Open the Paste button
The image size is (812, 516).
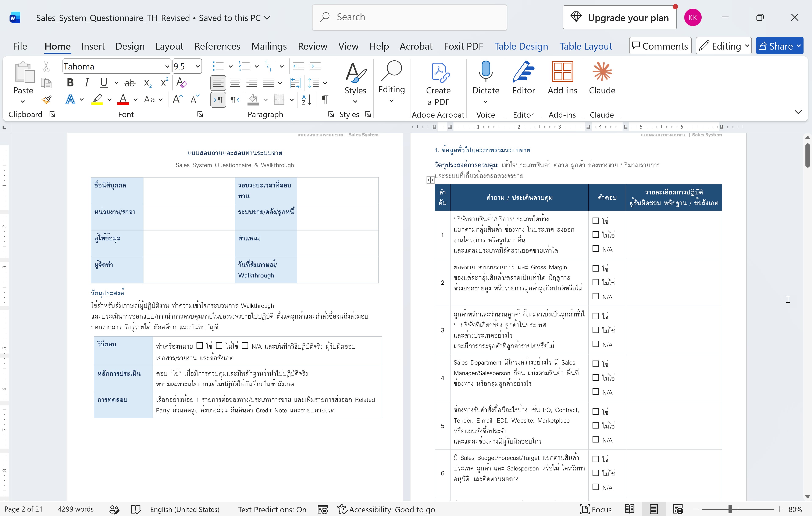23,78
